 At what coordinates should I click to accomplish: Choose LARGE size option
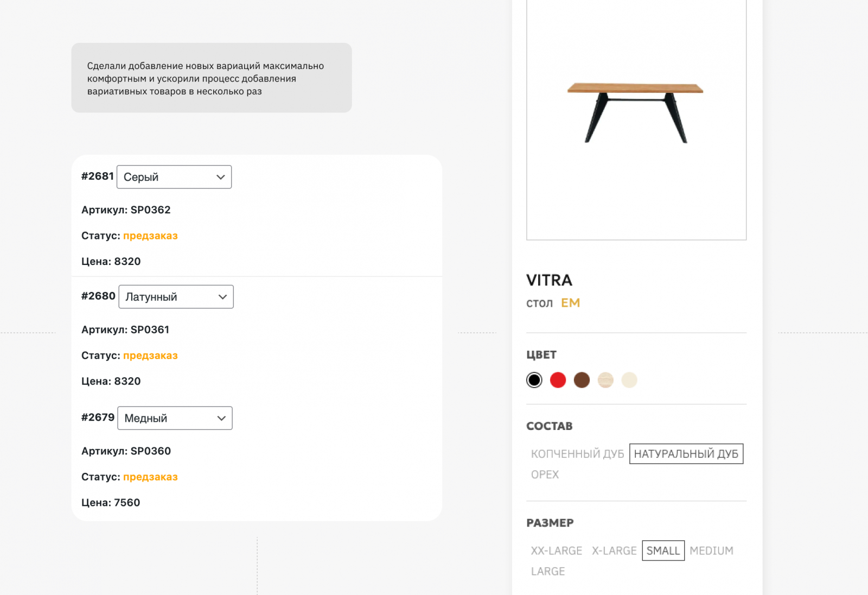point(548,571)
